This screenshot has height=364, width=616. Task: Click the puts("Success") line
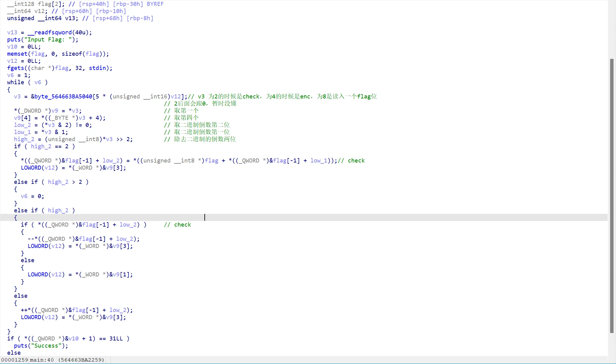click(x=41, y=346)
